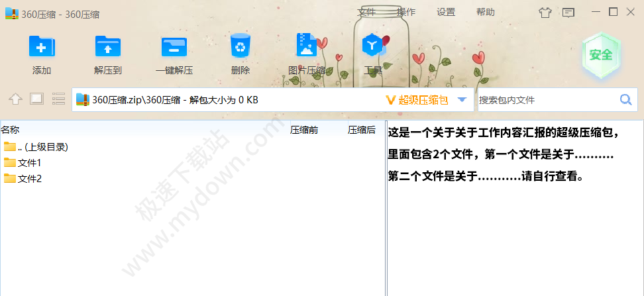Click the skin (T-shirt) icon in title bar

(x=545, y=13)
